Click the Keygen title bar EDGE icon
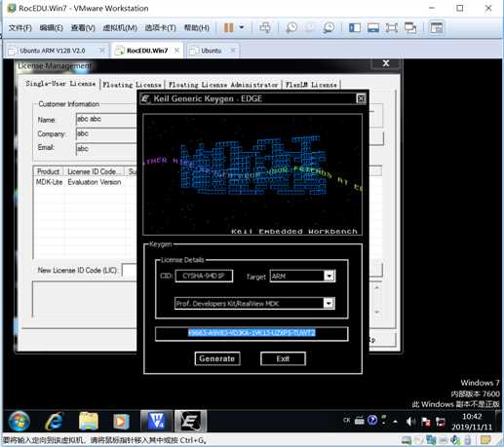Viewport: 504px width, 447px height. [x=145, y=98]
